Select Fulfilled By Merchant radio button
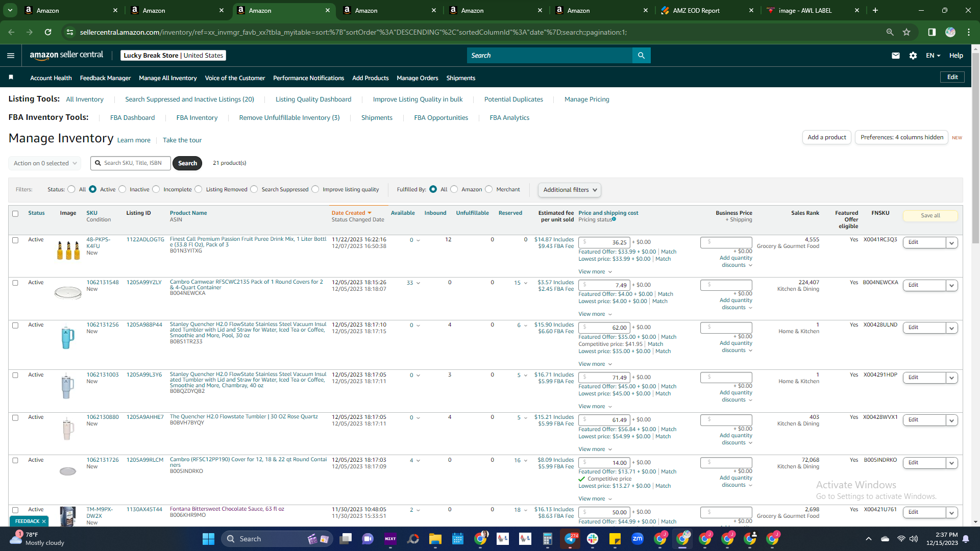980x551 pixels. click(489, 189)
